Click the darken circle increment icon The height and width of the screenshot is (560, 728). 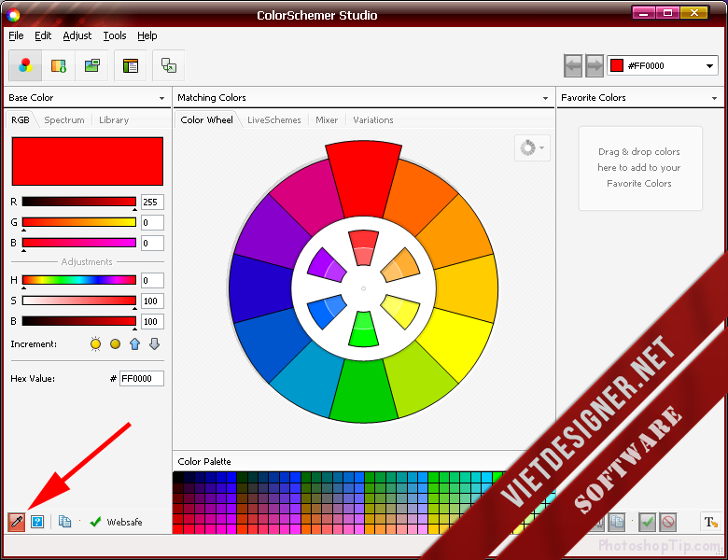pyautogui.click(x=115, y=344)
